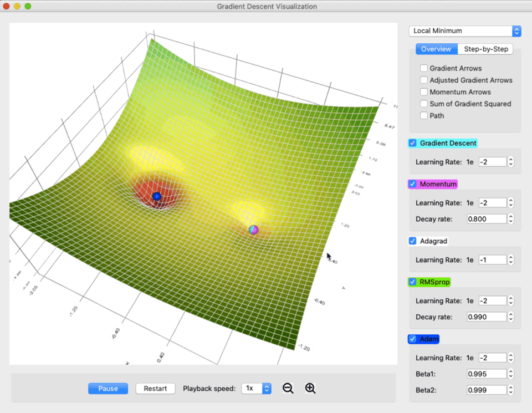Restart the gradient descent simulation
532x413 pixels.
point(155,389)
